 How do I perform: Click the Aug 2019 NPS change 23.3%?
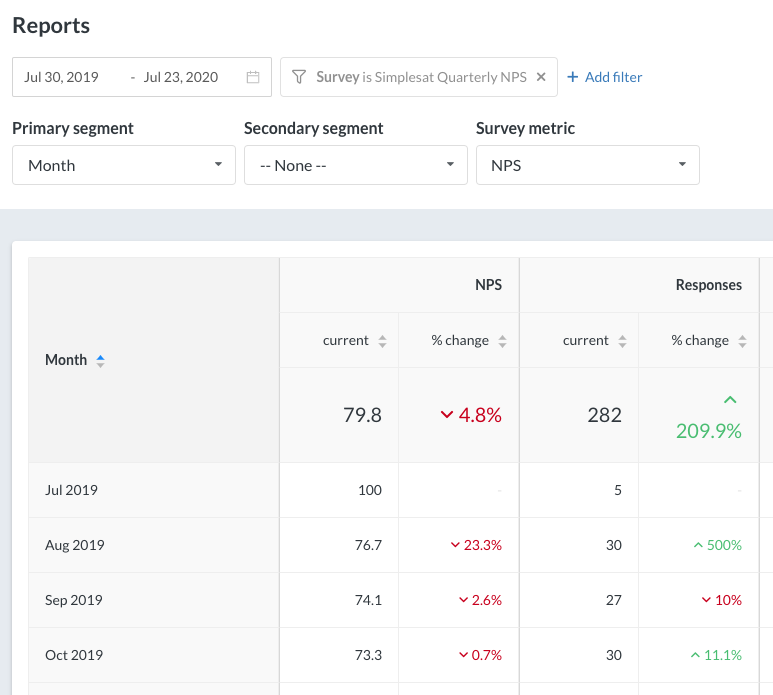(476, 545)
